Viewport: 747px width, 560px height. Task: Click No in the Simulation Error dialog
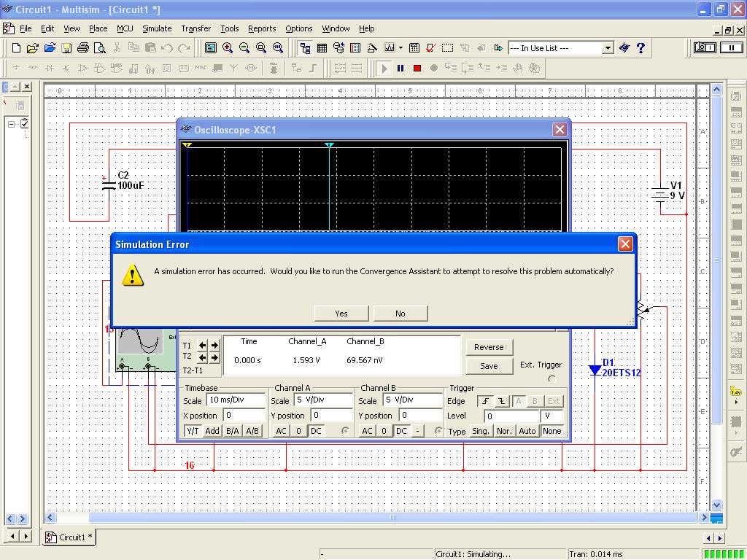(400, 314)
